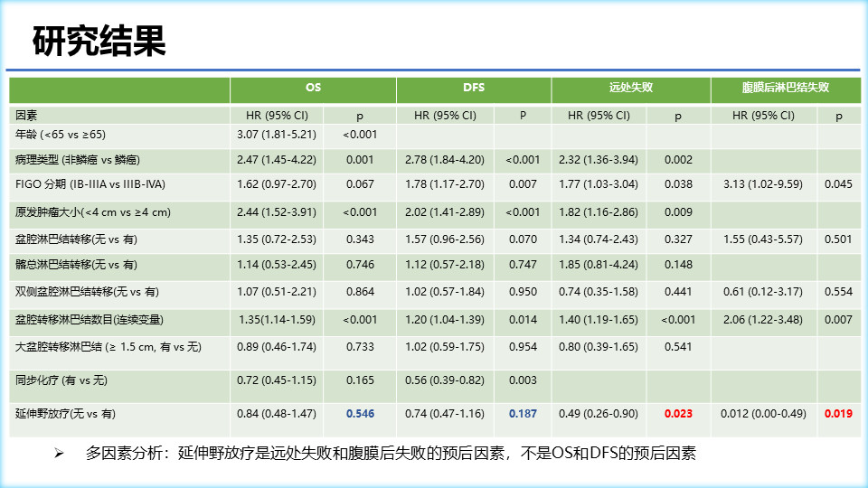Click retroperitoneal value 2.06 (1.22-3.48)
The height and width of the screenshot is (488, 868).
pos(763,319)
